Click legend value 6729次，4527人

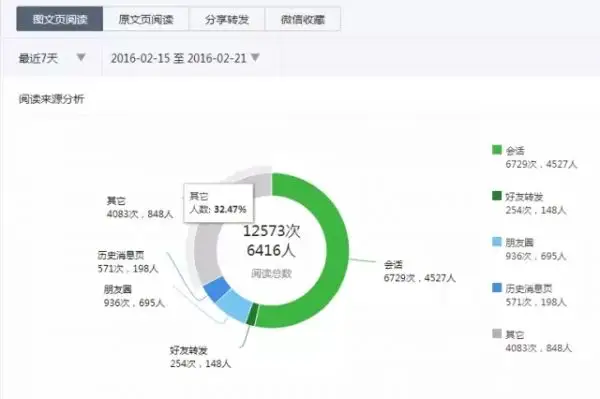[541, 164]
